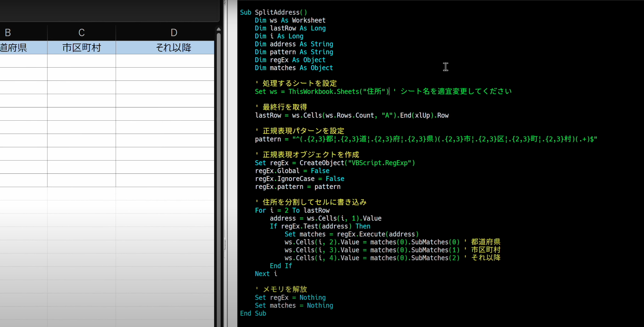
Task: Click the CreateObject("VBScript.RegExp") line
Action: (335, 163)
